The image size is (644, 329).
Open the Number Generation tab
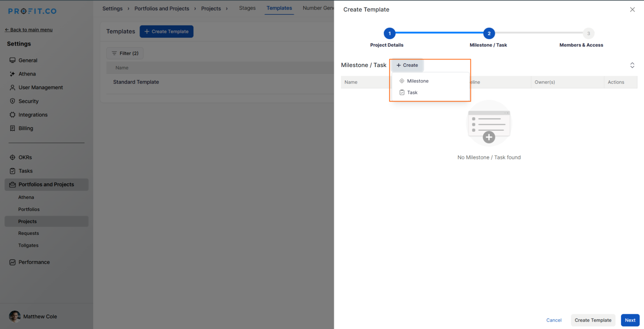[x=318, y=8]
